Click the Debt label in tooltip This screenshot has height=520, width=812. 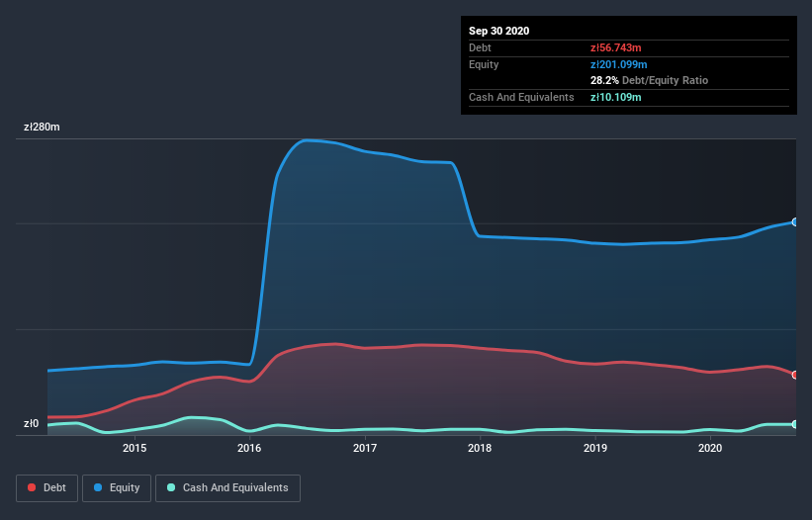480,48
